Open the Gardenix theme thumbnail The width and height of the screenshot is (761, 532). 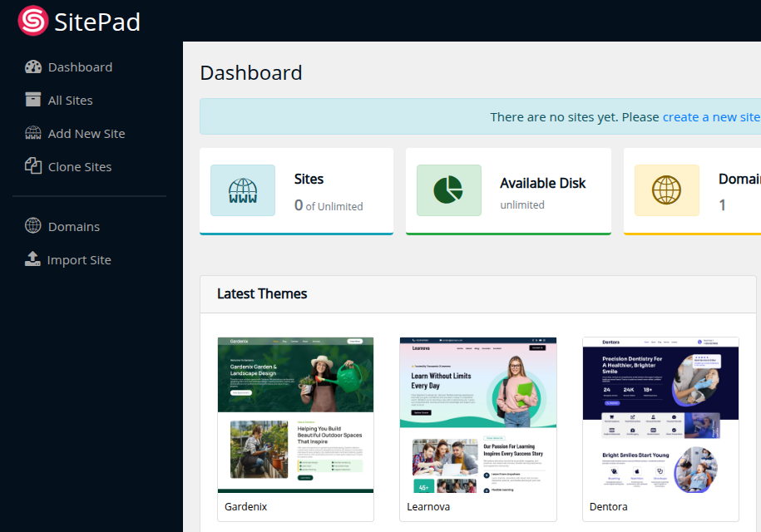click(x=295, y=415)
